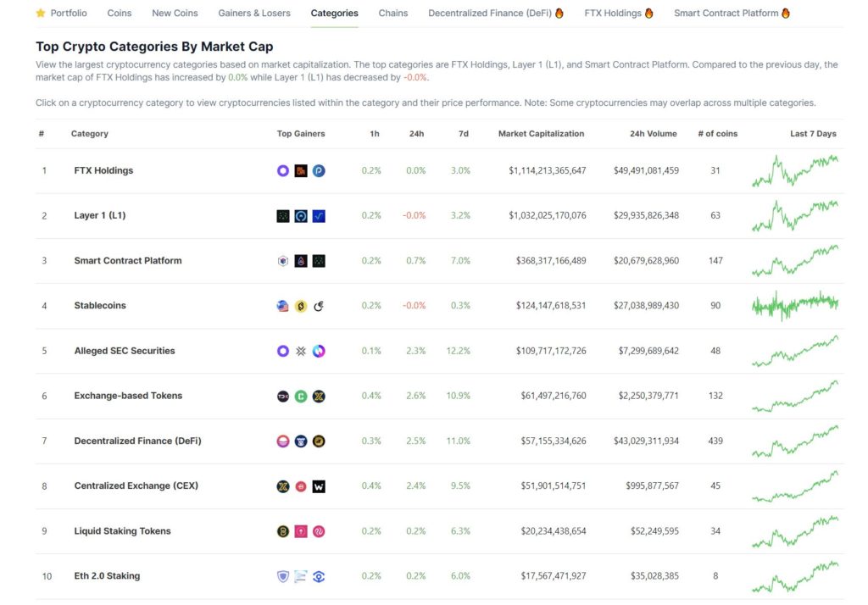
Task: Click the hexagon cube coin in Smart Contract Platform row
Action: (x=283, y=261)
